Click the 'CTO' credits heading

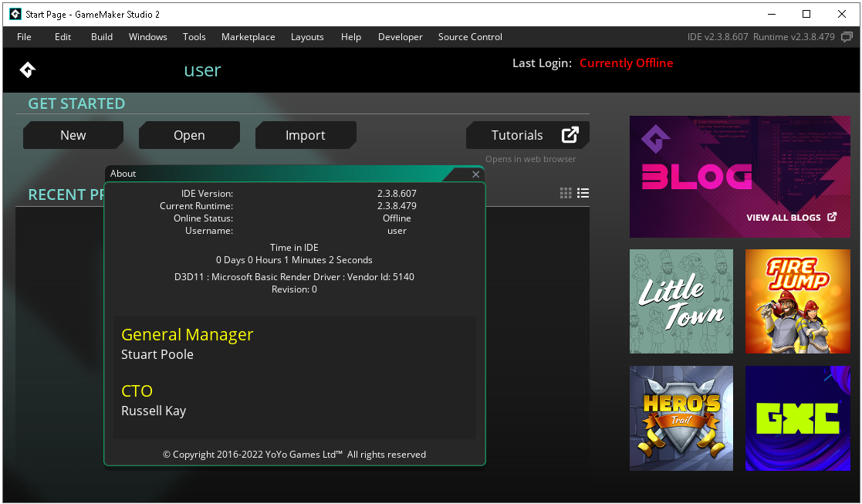click(x=137, y=391)
